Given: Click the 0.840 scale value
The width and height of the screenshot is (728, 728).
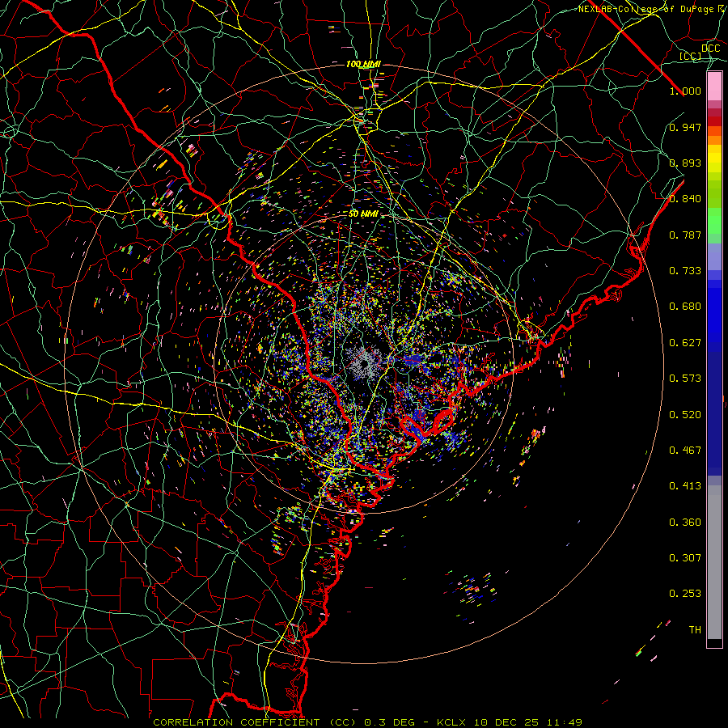Looking at the screenshot, I should [685, 199].
